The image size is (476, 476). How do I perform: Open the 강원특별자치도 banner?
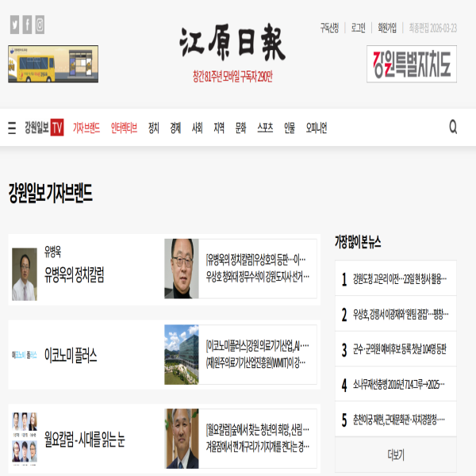(x=412, y=64)
